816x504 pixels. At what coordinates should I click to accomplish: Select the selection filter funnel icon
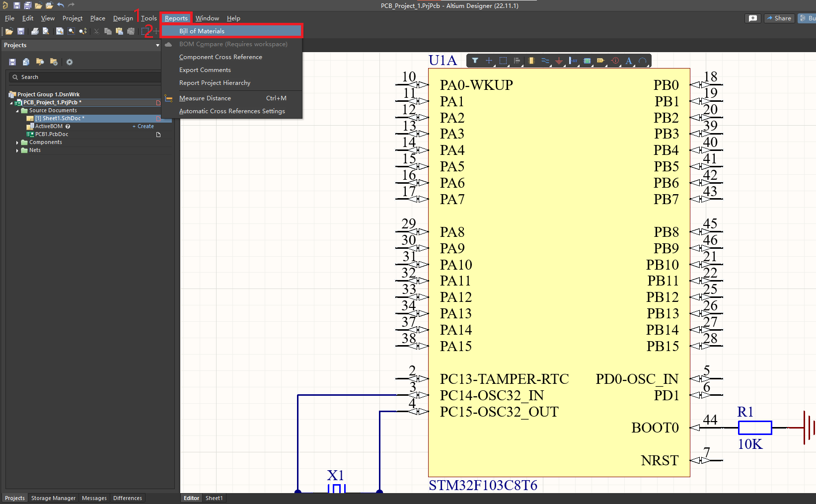click(x=475, y=61)
